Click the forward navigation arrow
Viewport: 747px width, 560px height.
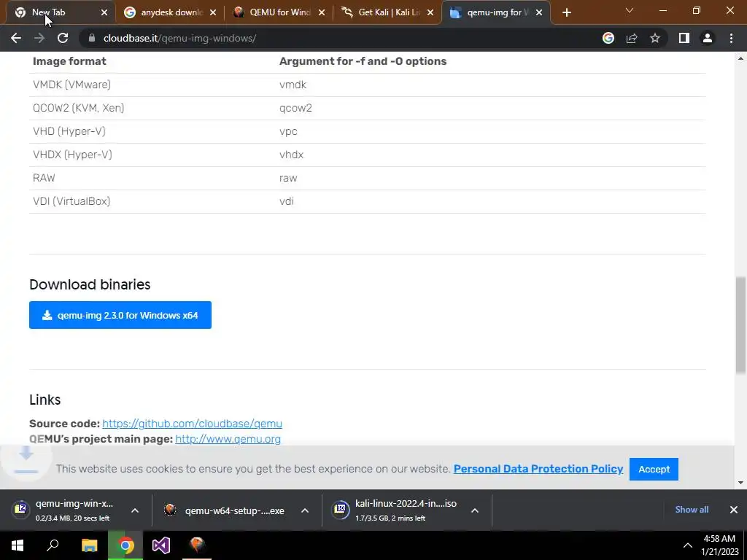(39, 38)
